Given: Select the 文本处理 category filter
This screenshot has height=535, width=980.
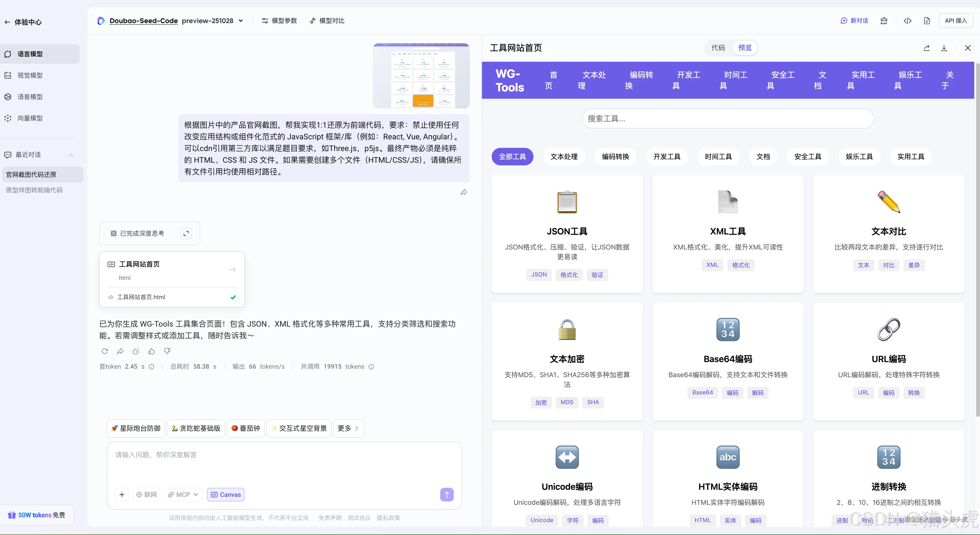Looking at the screenshot, I should coord(564,157).
